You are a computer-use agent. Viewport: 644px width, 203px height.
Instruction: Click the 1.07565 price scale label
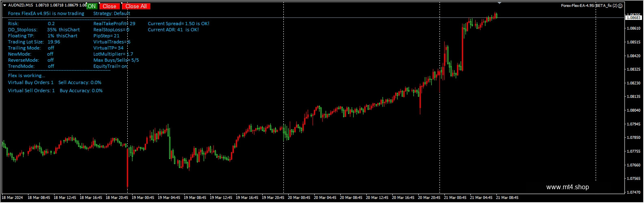click(634, 179)
